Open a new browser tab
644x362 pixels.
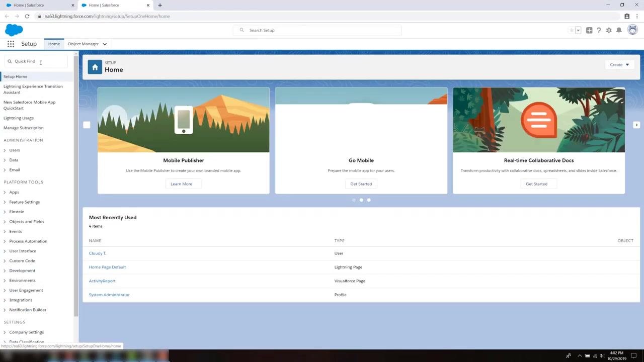click(160, 5)
